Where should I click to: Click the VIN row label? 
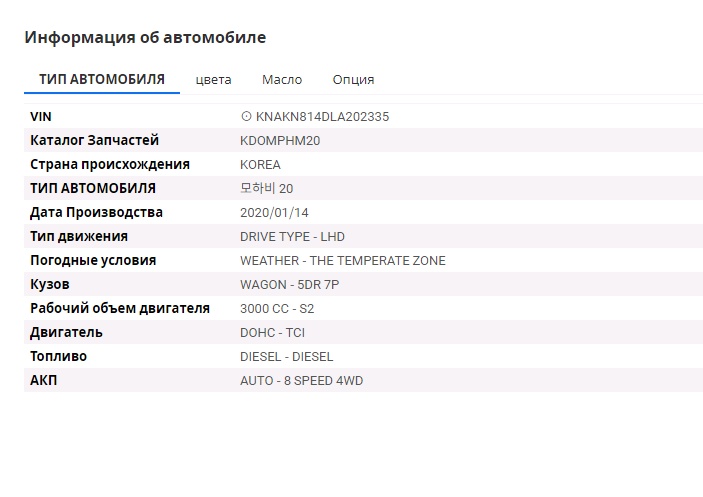point(41,117)
